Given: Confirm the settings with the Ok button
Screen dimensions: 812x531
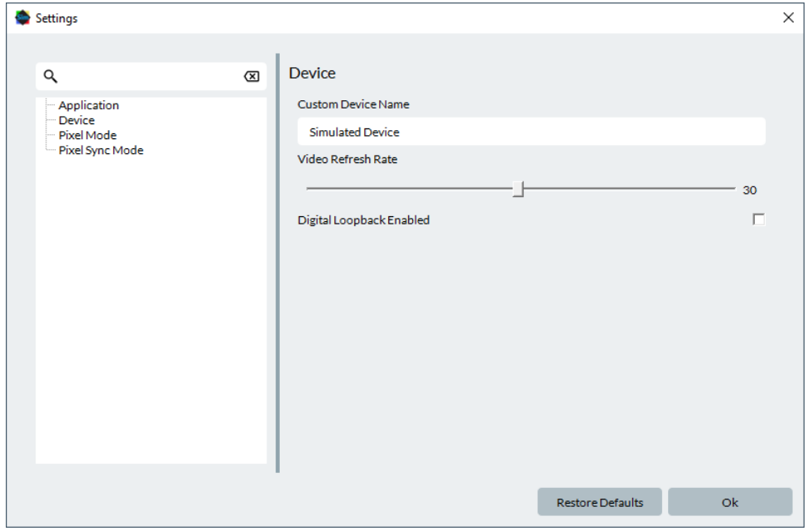Looking at the screenshot, I should [x=729, y=502].
